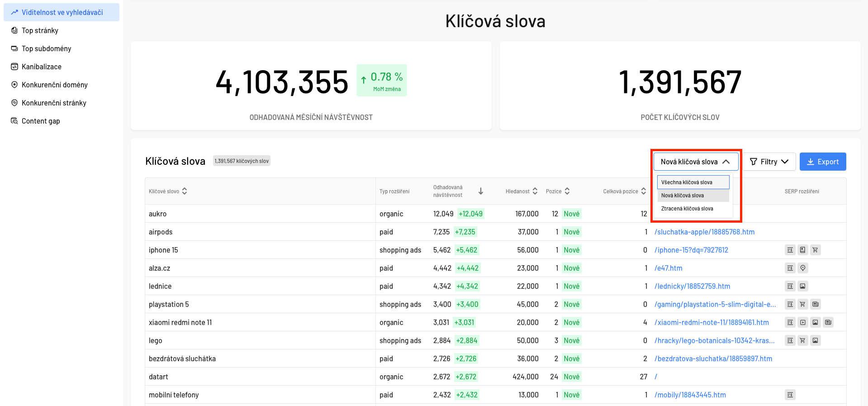Sort by the Hledanost column arrows

tap(535, 191)
